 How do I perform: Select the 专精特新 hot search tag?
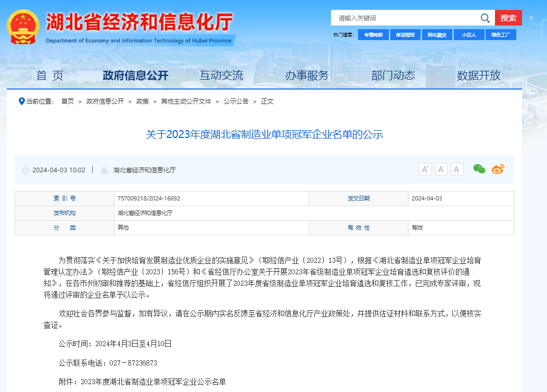point(373,35)
